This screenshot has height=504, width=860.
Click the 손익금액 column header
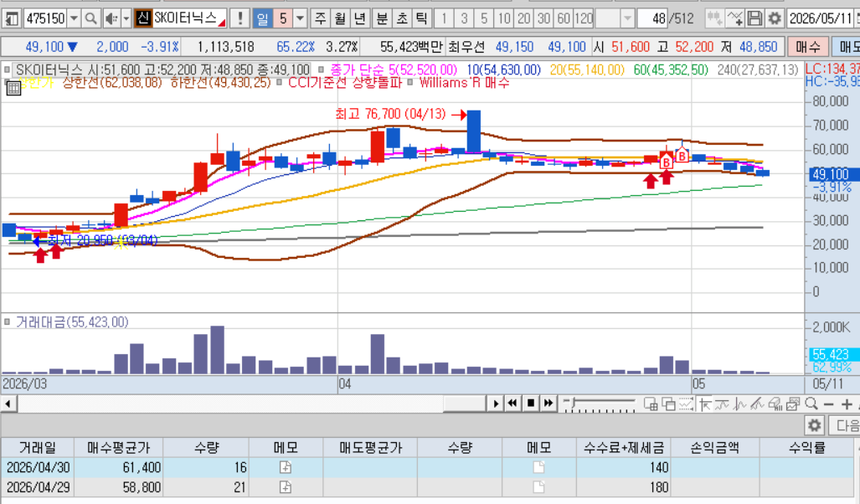pos(714,448)
